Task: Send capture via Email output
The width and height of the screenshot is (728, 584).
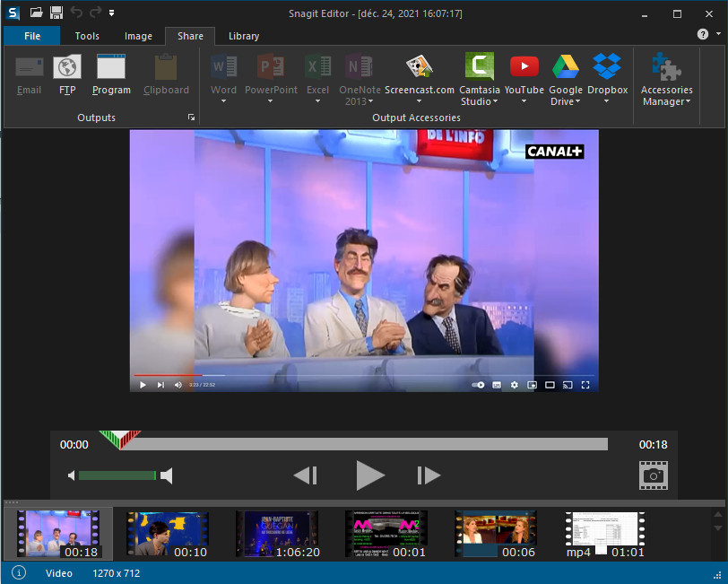Action: pyautogui.click(x=29, y=74)
